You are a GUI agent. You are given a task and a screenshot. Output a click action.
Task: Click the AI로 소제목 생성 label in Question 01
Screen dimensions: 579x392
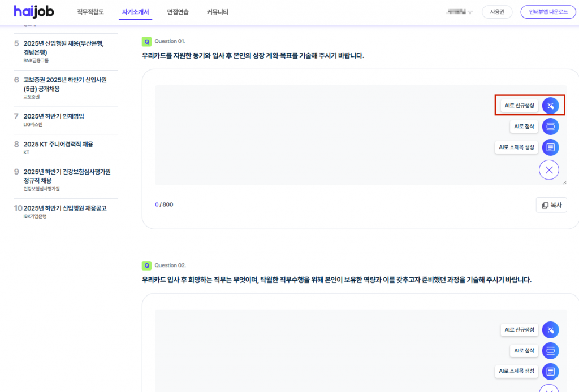pos(516,147)
